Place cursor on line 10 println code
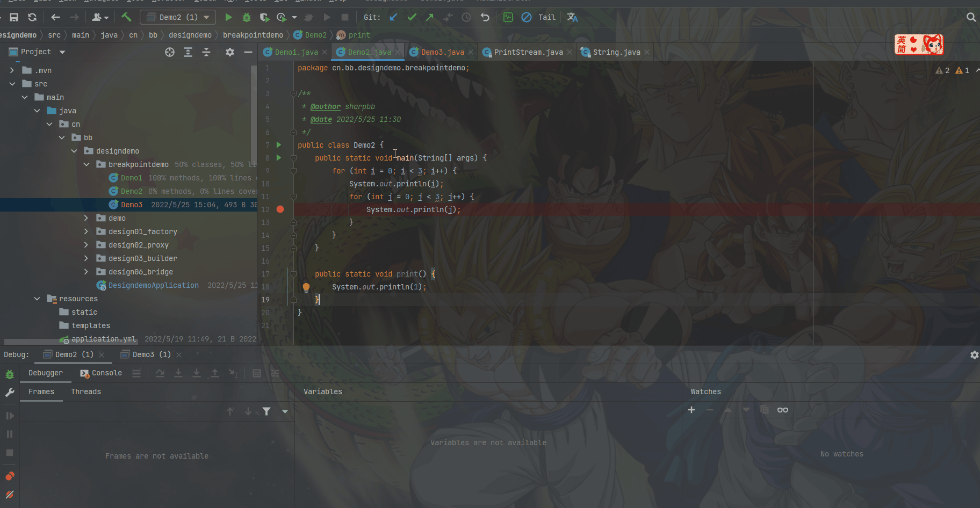 [397, 184]
